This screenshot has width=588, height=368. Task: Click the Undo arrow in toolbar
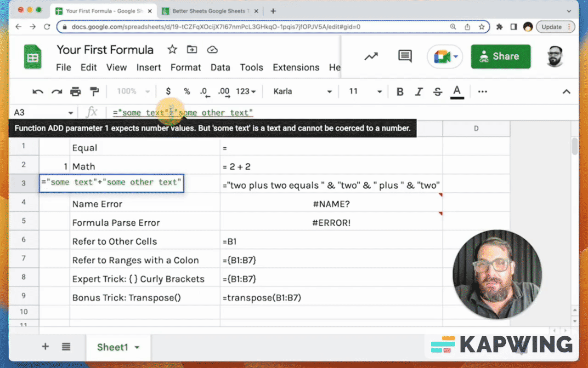(x=38, y=92)
